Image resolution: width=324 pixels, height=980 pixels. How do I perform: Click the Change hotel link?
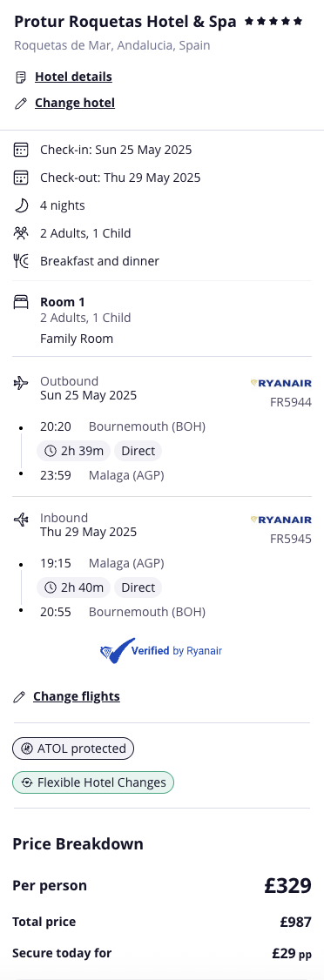pos(74,103)
